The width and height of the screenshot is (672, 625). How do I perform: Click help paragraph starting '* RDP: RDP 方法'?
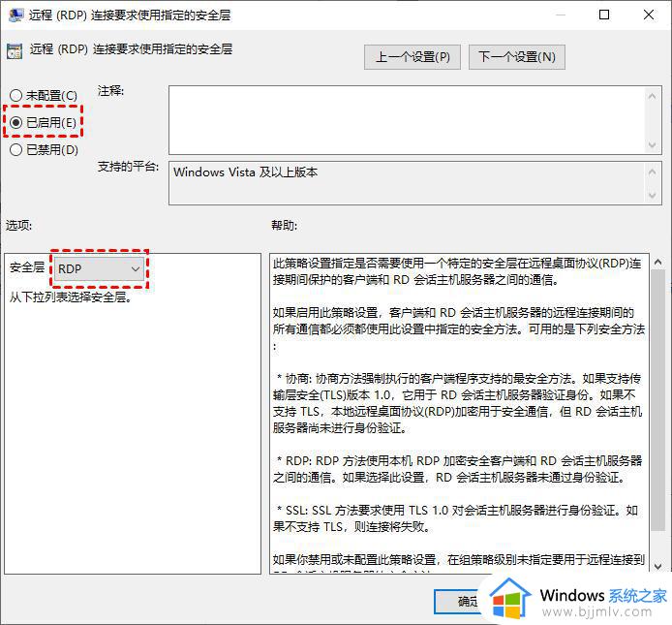click(457, 469)
